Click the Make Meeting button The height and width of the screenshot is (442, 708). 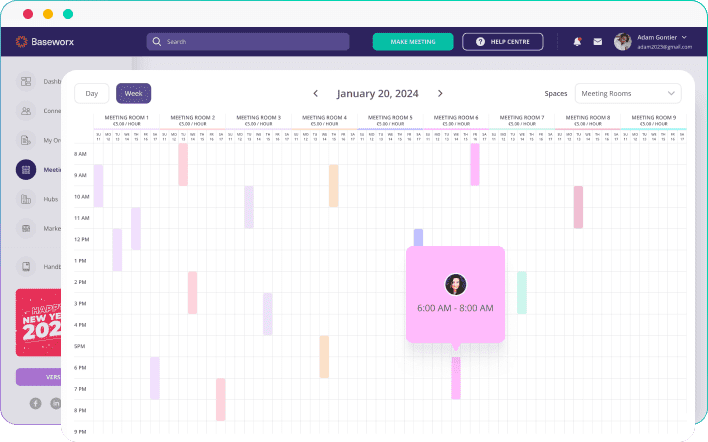tap(413, 42)
